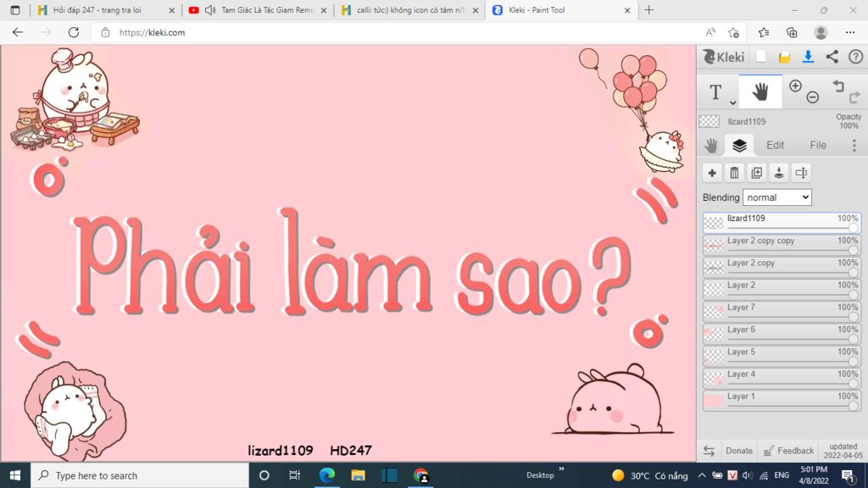Click the lizard1109 layer thumbnail
The height and width of the screenshot is (488, 868).
(714, 223)
